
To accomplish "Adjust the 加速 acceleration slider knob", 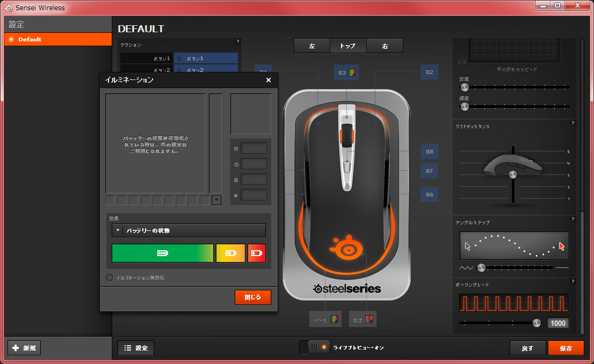I will 465,88.
